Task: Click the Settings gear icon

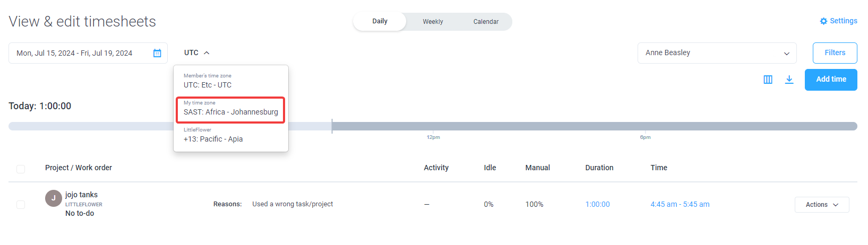Action: (x=823, y=21)
